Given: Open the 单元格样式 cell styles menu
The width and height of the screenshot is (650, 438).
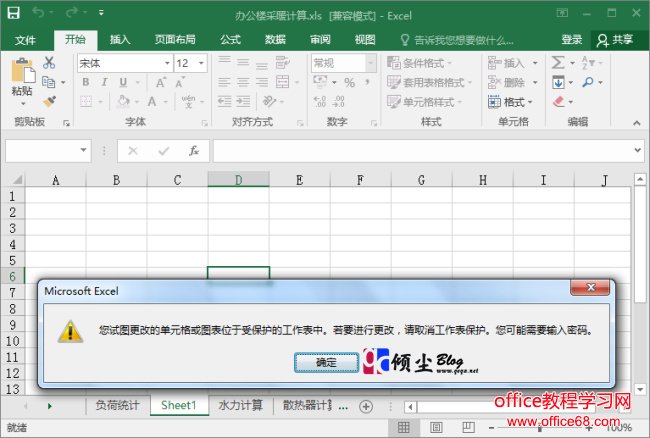Looking at the screenshot, I should [x=425, y=102].
